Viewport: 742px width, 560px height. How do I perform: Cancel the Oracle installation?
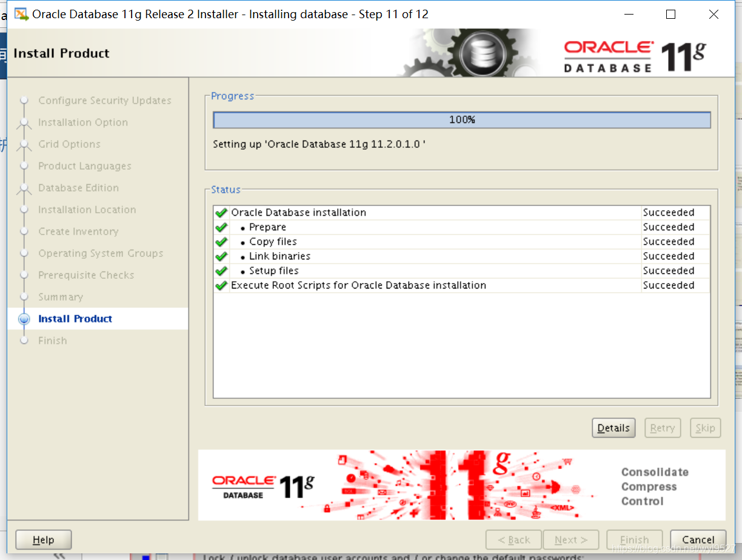[698, 540]
